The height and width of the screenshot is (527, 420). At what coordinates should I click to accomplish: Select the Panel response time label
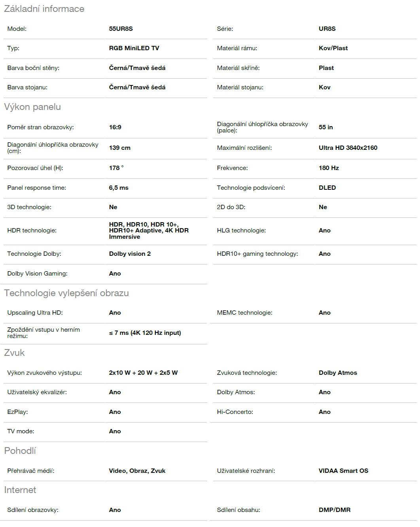pos(36,188)
